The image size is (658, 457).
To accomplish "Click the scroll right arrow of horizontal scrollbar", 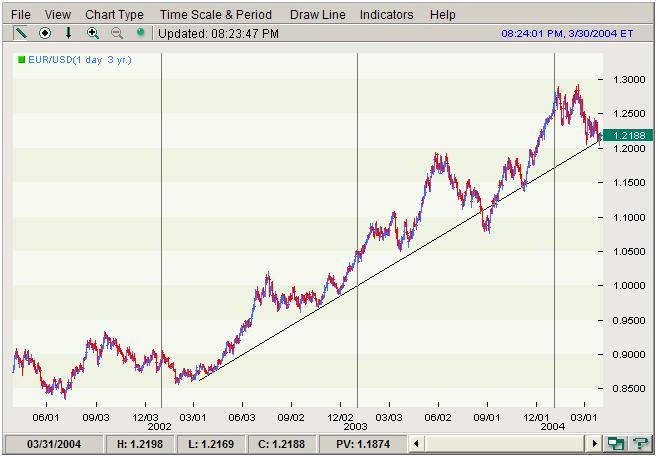I will point(595,443).
